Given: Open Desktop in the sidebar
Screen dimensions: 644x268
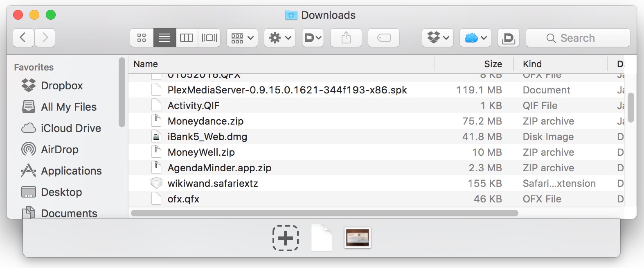Looking at the screenshot, I should [61, 192].
